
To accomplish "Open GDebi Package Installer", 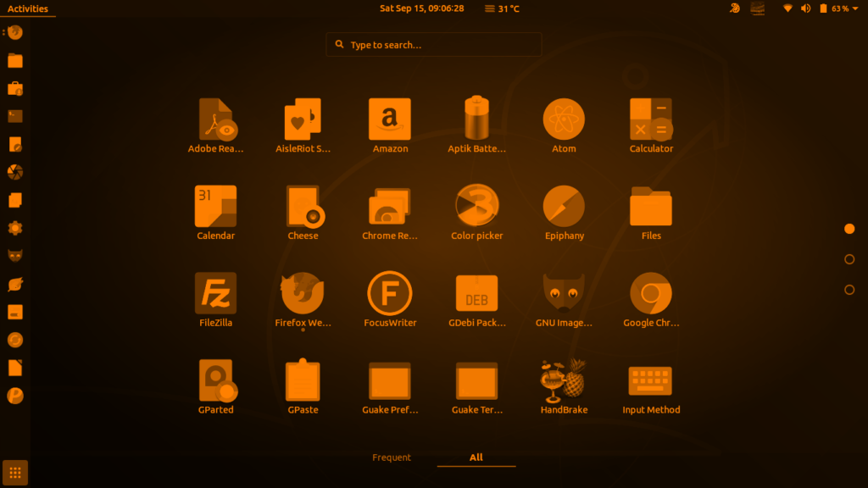I will pyautogui.click(x=476, y=299).
